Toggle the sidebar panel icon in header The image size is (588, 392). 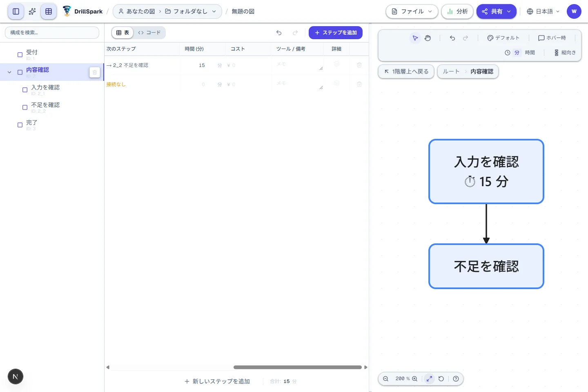16,11
